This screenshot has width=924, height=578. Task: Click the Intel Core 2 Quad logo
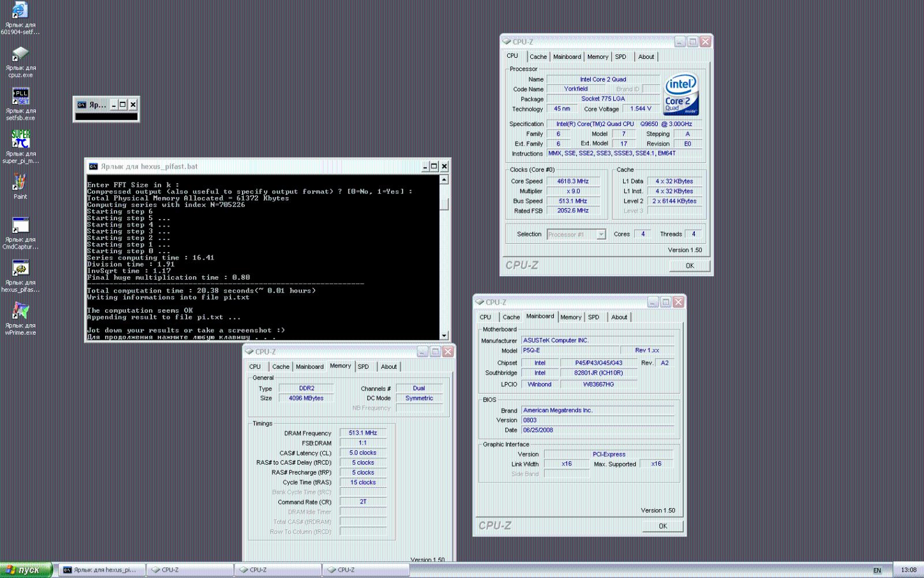(x=681, y=94)
